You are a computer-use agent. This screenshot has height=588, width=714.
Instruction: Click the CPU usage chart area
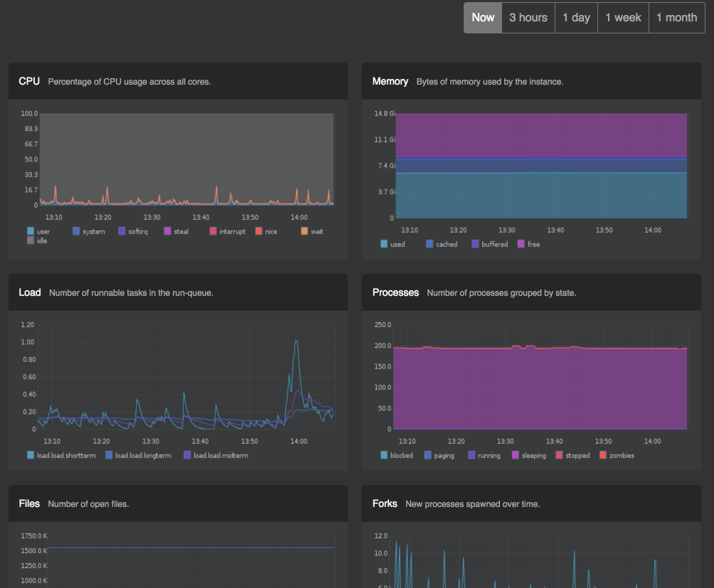[x=187, y=159]
